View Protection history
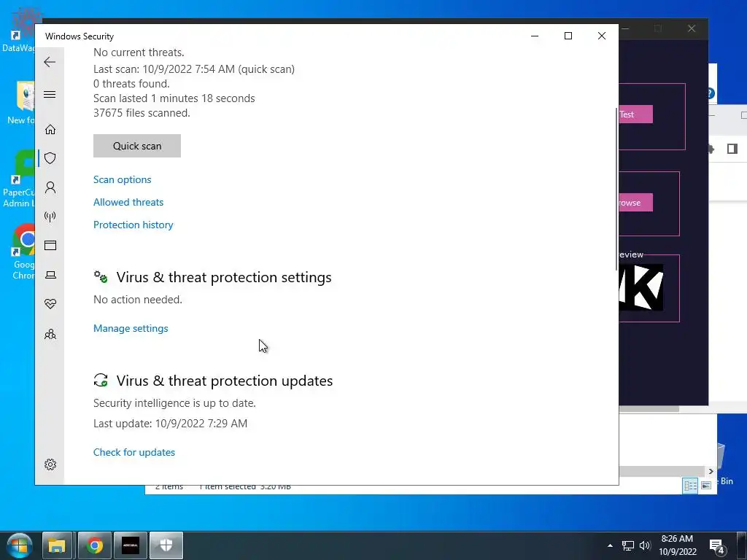The height and width of the screenshot is (560, 747). pos(133,225)
